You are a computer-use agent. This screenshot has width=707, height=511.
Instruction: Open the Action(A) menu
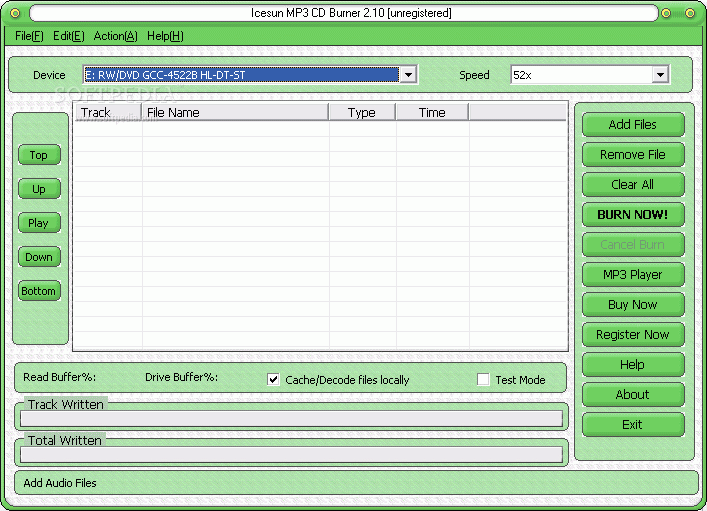[x=115, y=36]
